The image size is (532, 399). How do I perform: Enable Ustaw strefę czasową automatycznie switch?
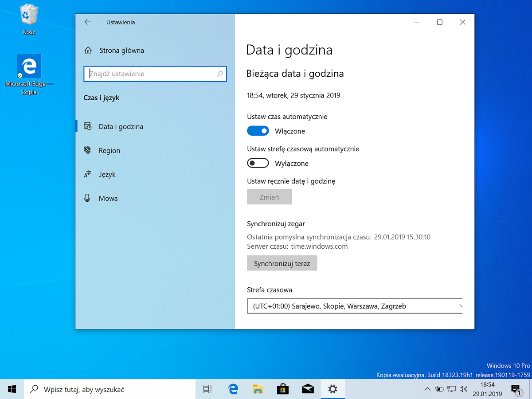tap(258, 163)
